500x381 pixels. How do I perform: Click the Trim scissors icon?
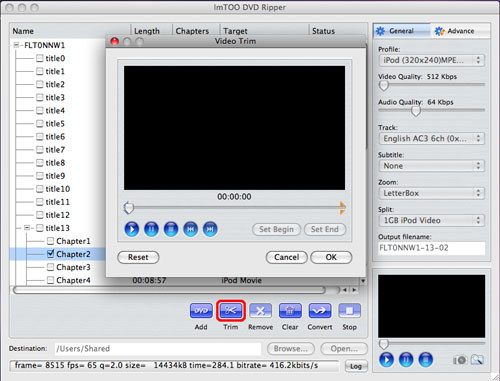231,311
